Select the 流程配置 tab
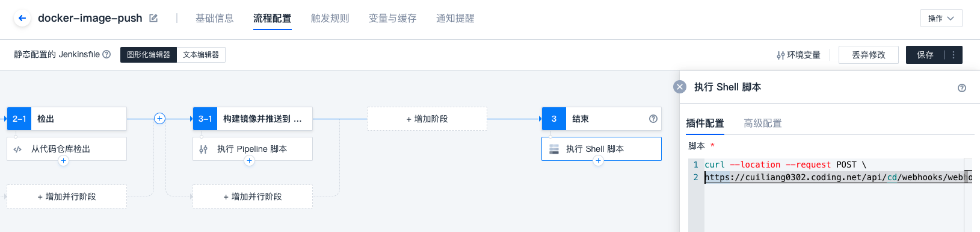Screen dimensions: 980x232 point(272,18)
